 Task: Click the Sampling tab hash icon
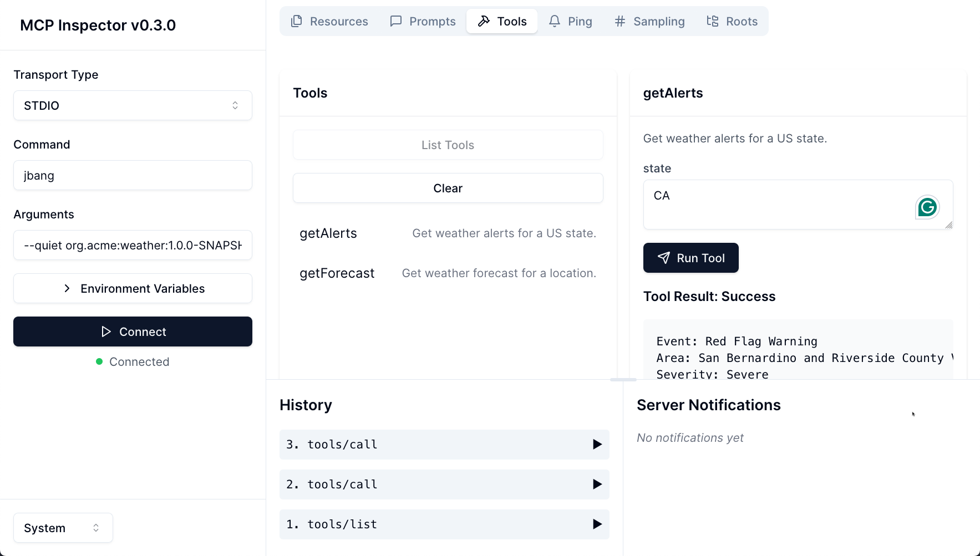click(620, 21)
